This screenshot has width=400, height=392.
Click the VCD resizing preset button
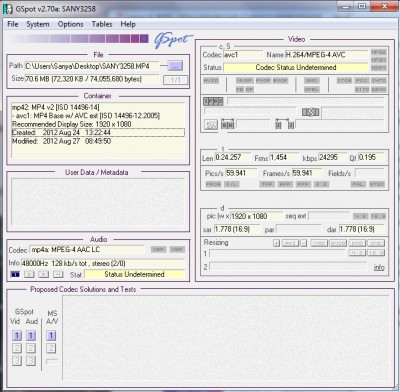tap(319, 243)
